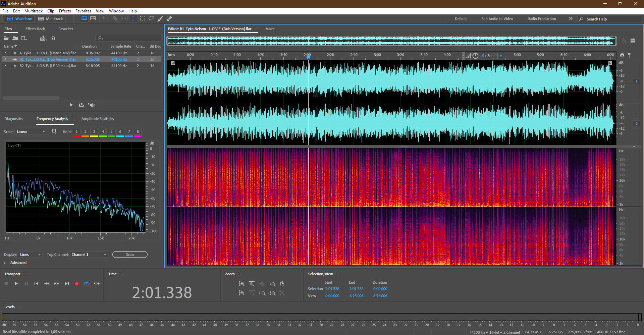Image resolution: width=644 pixels, height=335 pixels.
Task: Click the Record button in Transport
Action: pyautogui.click(x=77, y=284)
